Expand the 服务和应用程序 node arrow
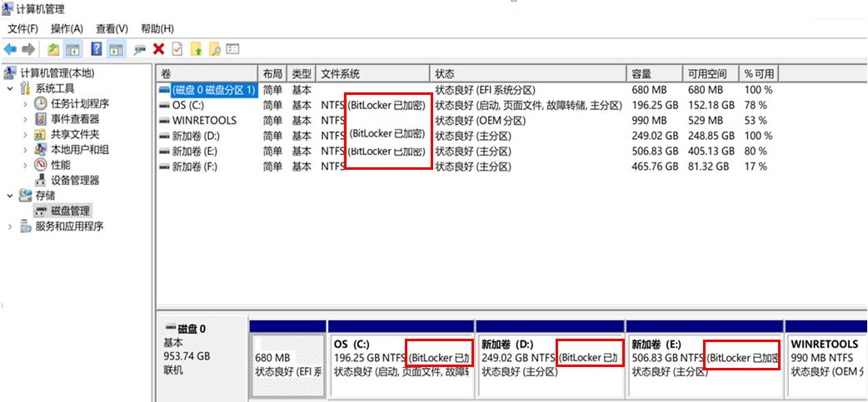868x402 pixels. [11, 226]
